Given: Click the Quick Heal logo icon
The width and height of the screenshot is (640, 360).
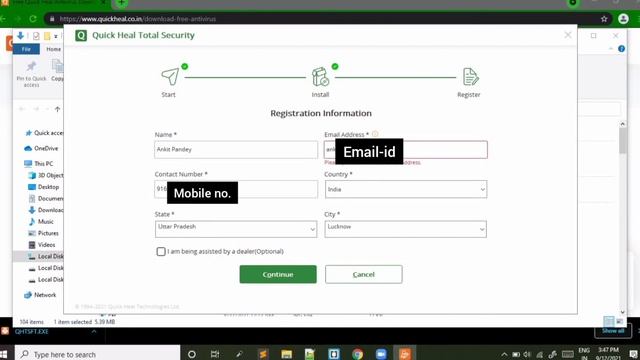Looking at the screenshot, I should 81,36.
